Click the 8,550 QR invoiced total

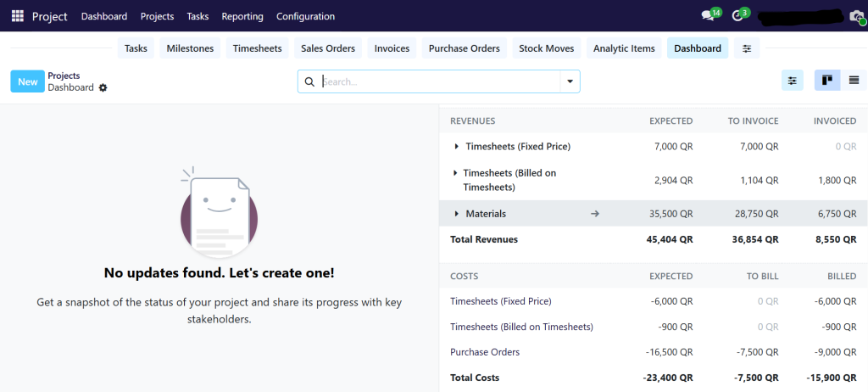click(837, 239)
